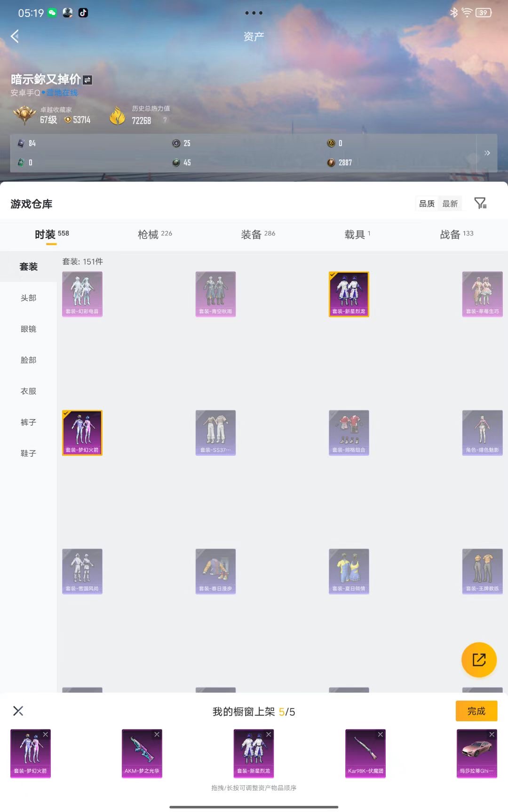508x812 pixels.
Task: Open the three-dot menu at top
Action: coord(254,13)
